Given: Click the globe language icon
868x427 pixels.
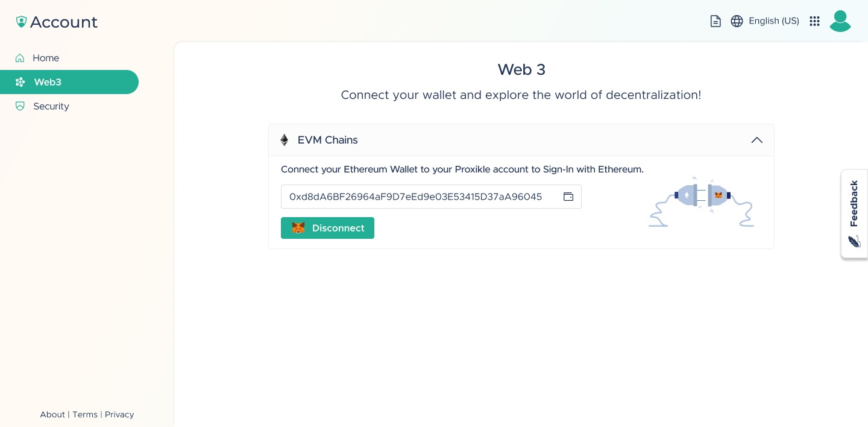Looking at the screenshot, I should click(737, 21).
